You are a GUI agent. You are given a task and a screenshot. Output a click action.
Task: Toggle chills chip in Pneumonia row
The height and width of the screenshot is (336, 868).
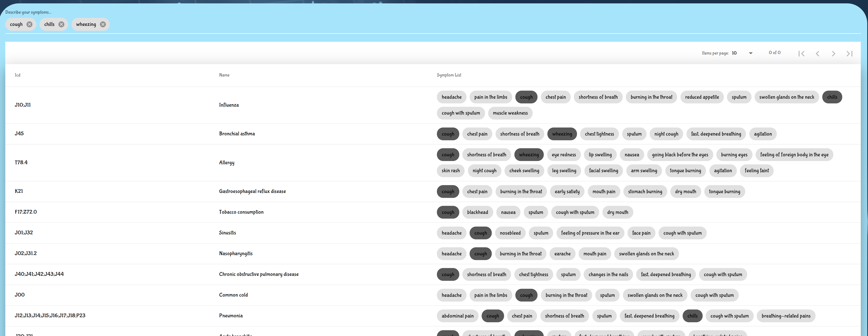point(693,316)
